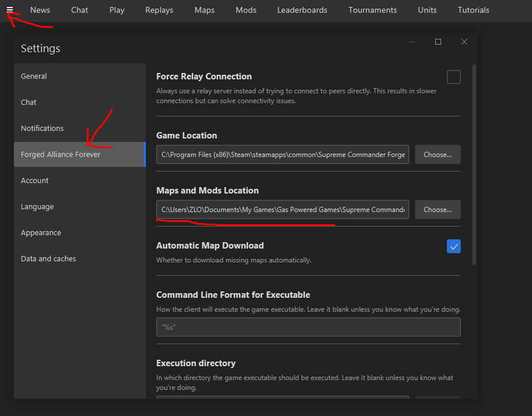Focus the Maps and Mods Location path field

tap(282, 210)
